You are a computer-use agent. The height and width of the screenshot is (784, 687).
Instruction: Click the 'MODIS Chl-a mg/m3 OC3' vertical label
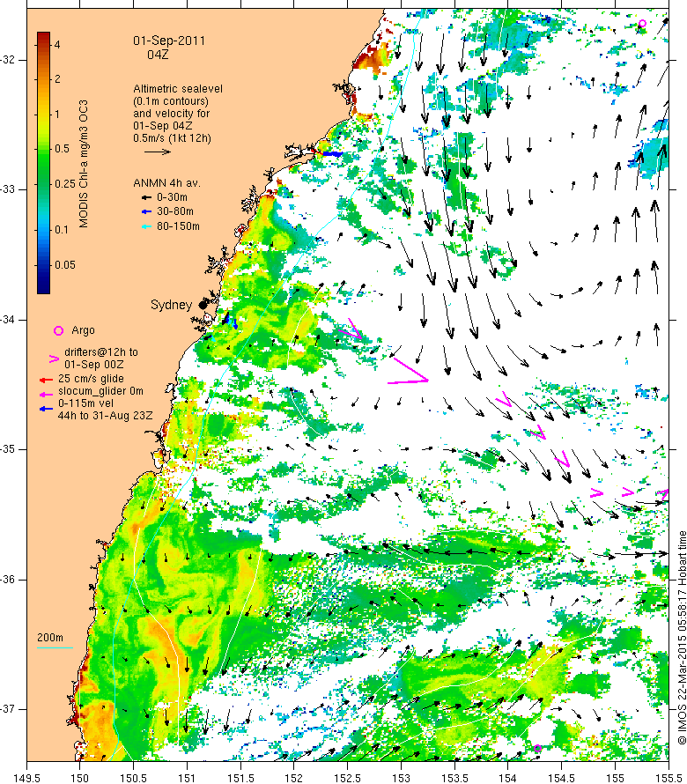83,164
